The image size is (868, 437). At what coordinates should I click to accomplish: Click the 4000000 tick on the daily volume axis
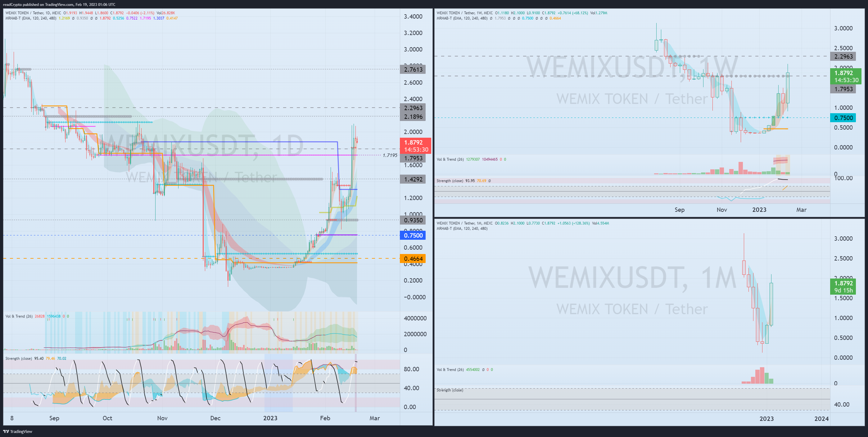click(x=415, y=318)
